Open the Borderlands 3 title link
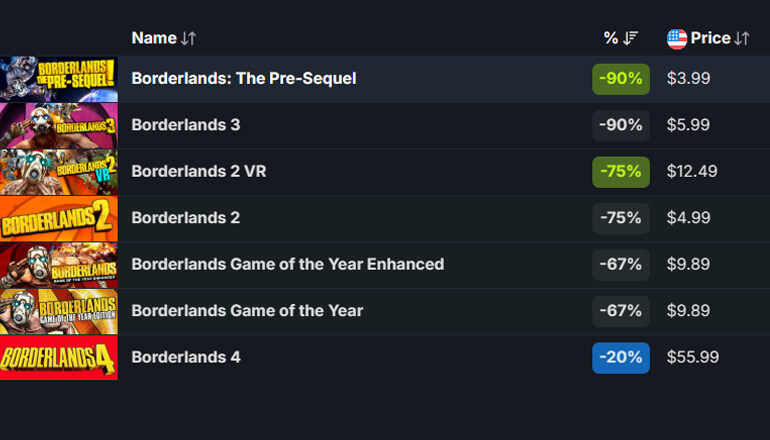This screenshot has height=440, width=770. 185,125
